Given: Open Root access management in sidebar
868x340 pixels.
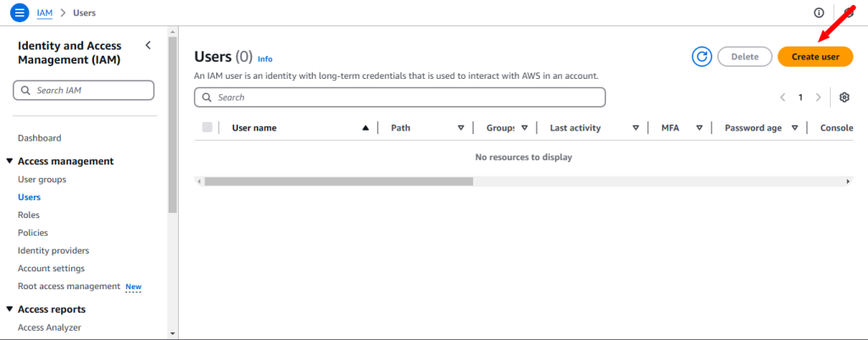Looking at the screenshot, I should [x=69, y=287].
